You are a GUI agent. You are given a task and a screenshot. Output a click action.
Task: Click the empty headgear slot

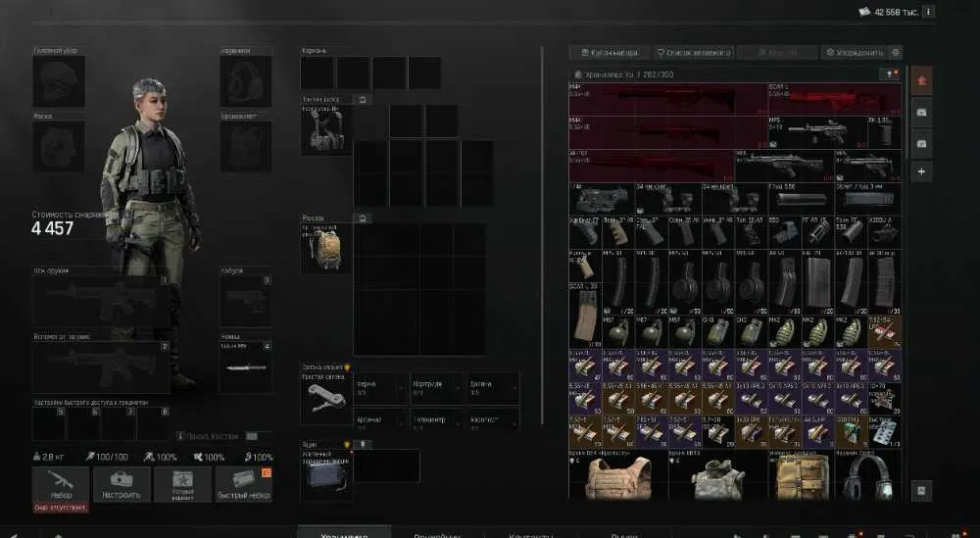pyautogui.click(x=59, y=81)
